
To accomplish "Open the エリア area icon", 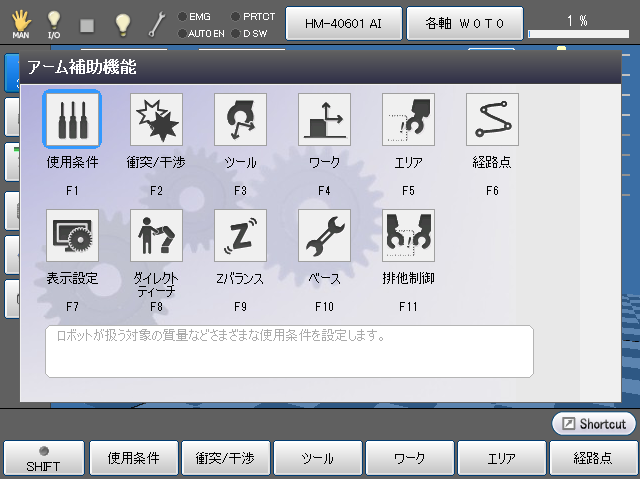I will 408,120.
